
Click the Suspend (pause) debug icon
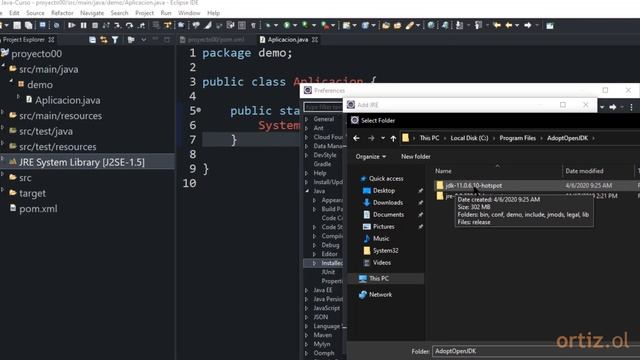(83, 25)
